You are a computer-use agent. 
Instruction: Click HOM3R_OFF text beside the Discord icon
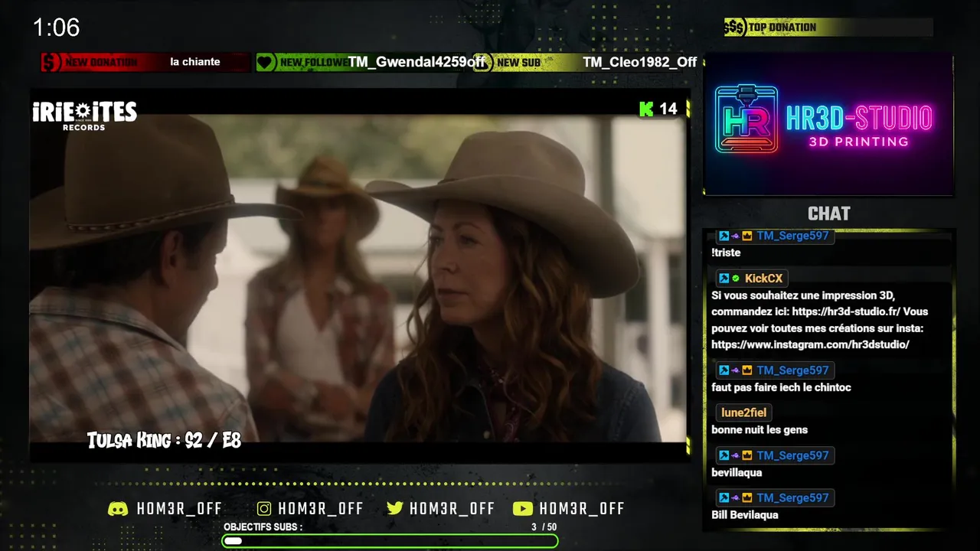[179, 509]
